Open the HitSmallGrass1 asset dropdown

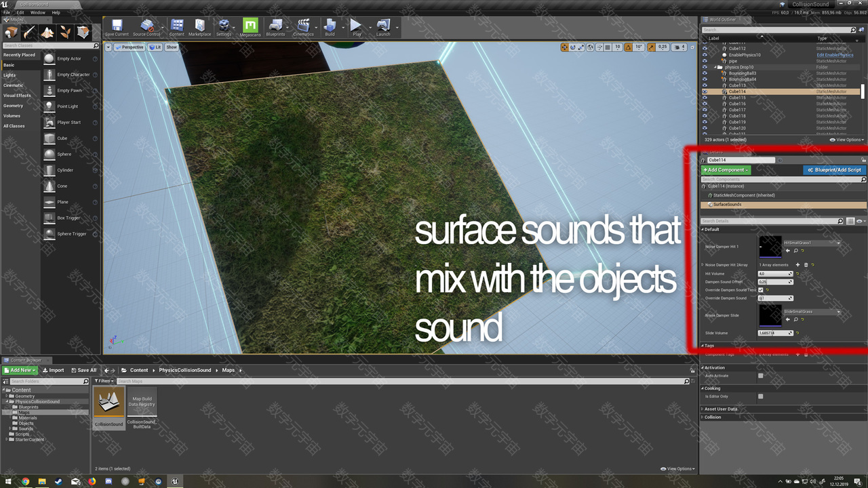[x=812, y=243]
